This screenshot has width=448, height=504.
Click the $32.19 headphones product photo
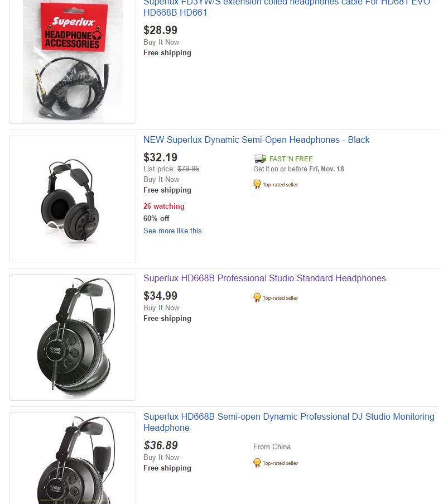tap(73, 199)
